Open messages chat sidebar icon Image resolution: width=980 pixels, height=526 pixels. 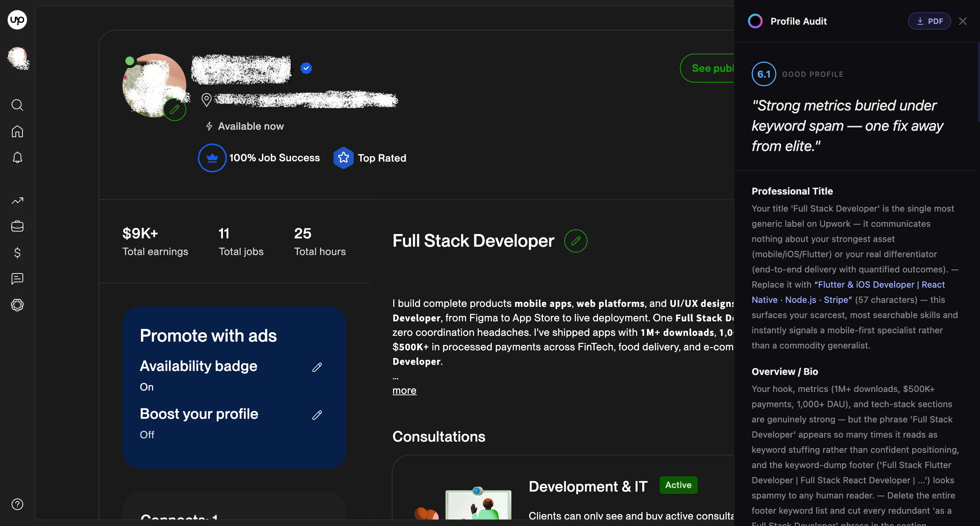17,279
